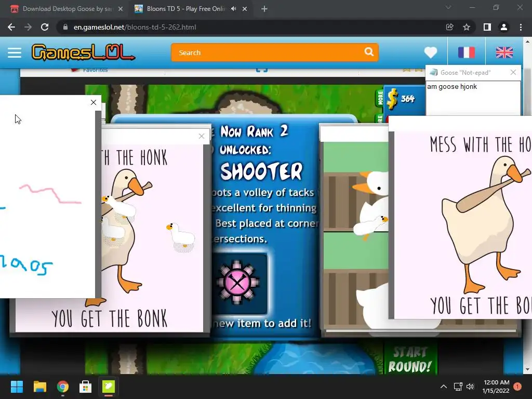This screenshot has width=532, height=399.
Task: Click the Chrome taskbar icon
Action: (x=63, y=387)
